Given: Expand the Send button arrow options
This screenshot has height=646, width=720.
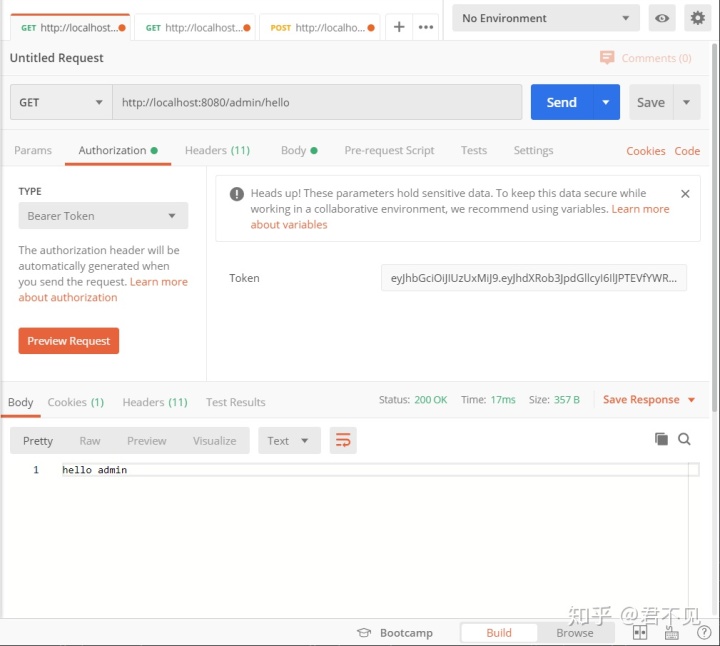Looking at the screenshot, I should [606, 102].
